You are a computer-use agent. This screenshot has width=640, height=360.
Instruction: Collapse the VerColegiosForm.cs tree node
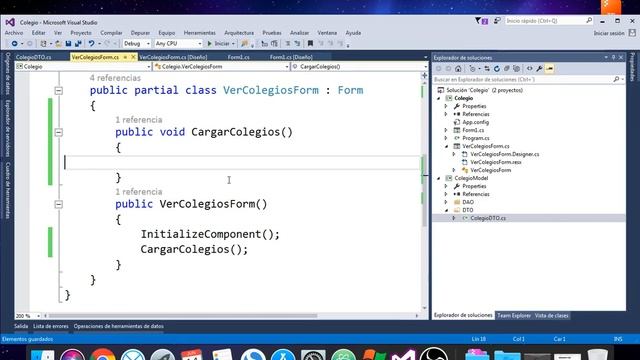(x=446, y=146)
